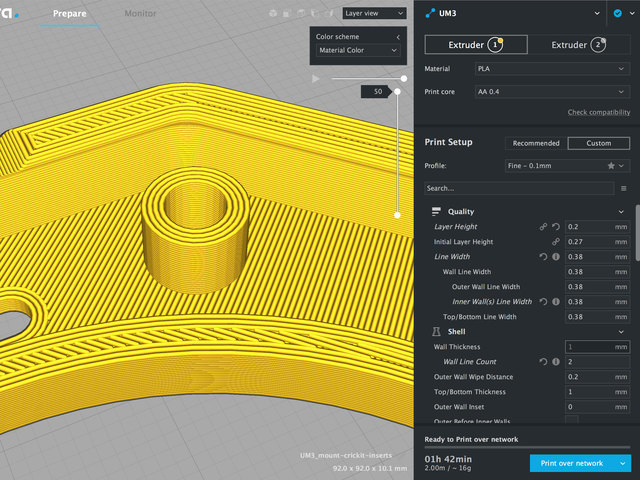Click the link icon beside Initial Layer Height
640x480 pixels.
pyautogui.click(x=555, y=242)
